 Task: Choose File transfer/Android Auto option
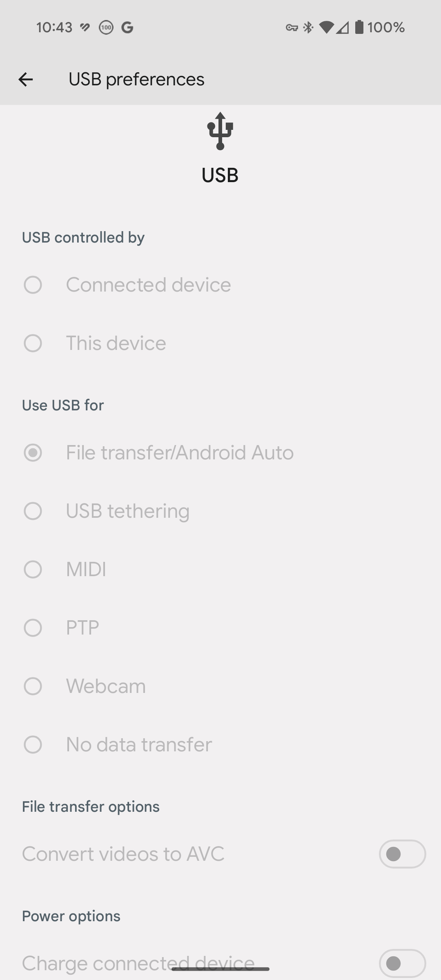pyautogui.click(x=33, y=452)
